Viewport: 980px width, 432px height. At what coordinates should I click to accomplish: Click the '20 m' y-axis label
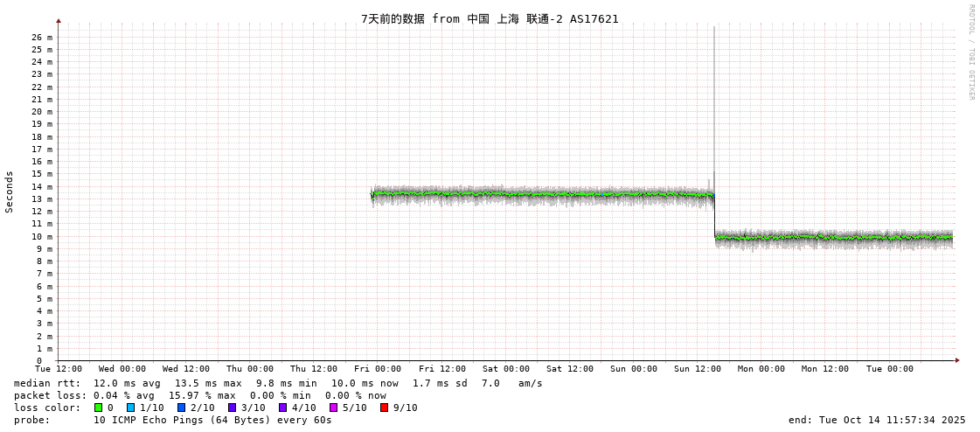[x=42, y=112]
